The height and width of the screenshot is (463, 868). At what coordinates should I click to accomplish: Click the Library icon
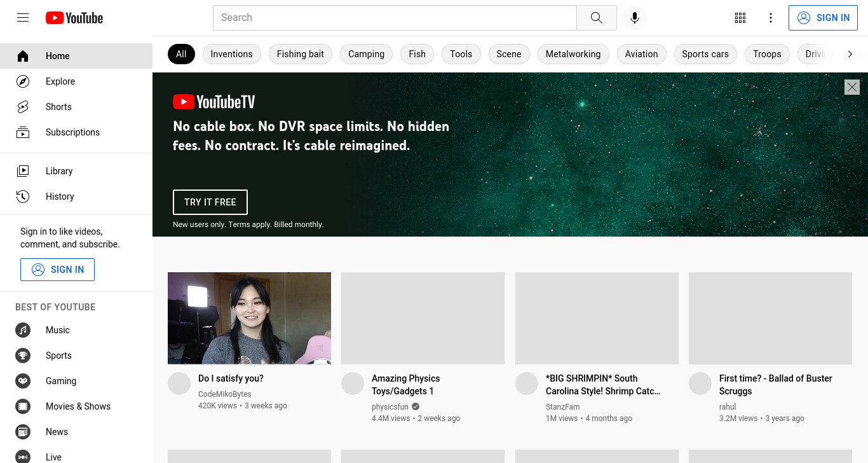coord(23,171)
